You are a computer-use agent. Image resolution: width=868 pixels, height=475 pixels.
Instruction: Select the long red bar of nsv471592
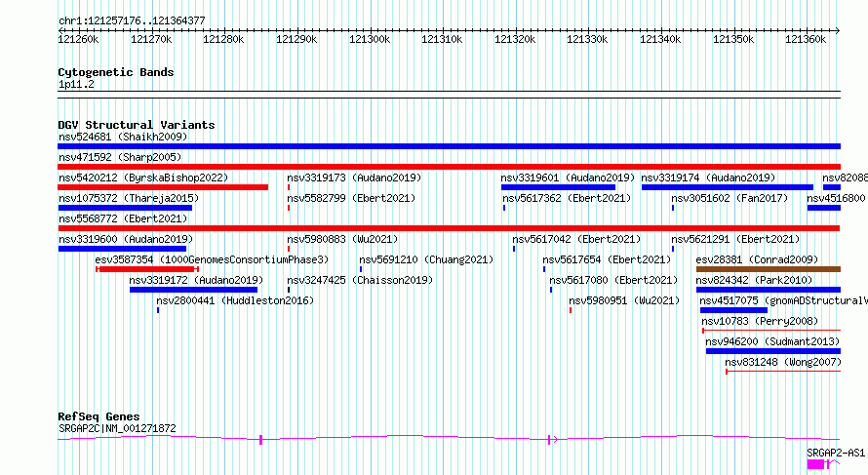click(449, 167)
